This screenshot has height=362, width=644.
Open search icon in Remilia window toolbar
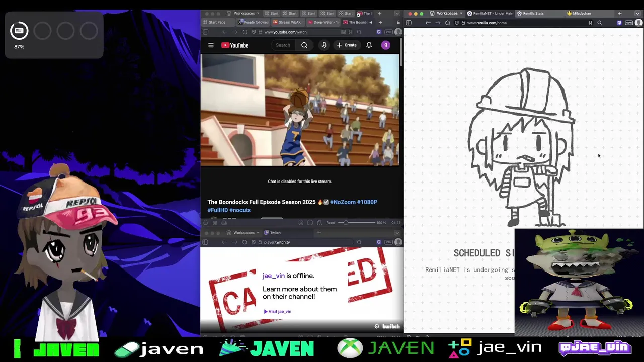(x=599, y=23)
